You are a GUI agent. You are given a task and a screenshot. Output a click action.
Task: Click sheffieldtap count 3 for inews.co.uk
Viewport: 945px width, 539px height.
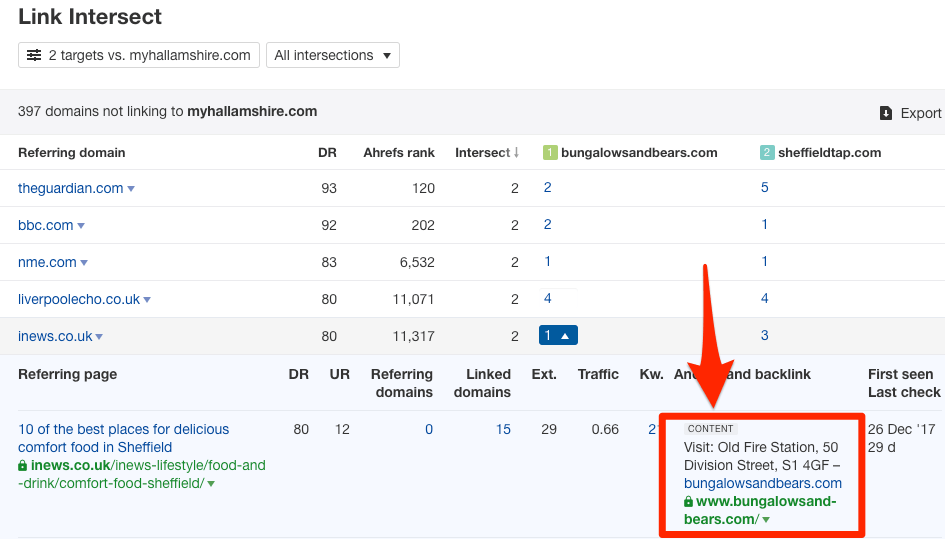click(x=764, y=335)
